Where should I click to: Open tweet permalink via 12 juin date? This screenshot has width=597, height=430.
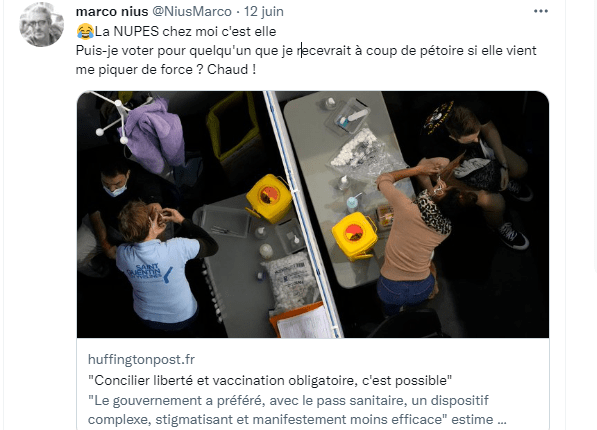click(x=264, y=11)
